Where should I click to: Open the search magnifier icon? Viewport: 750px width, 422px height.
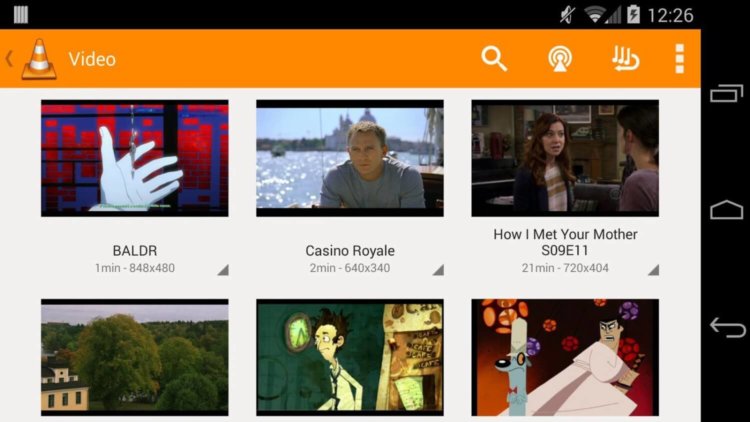494,59
